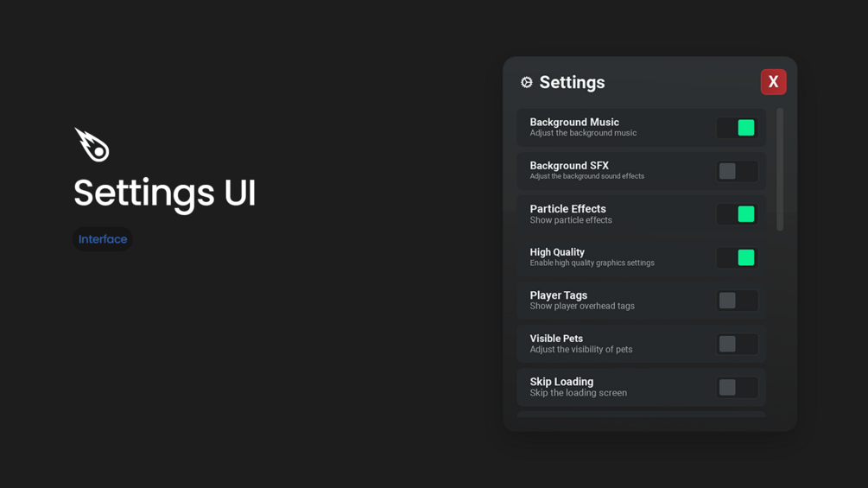The width and height of the screenshot is (868, 488).
Task: Click the gear icon beside Settings
Action: point(527,82)
